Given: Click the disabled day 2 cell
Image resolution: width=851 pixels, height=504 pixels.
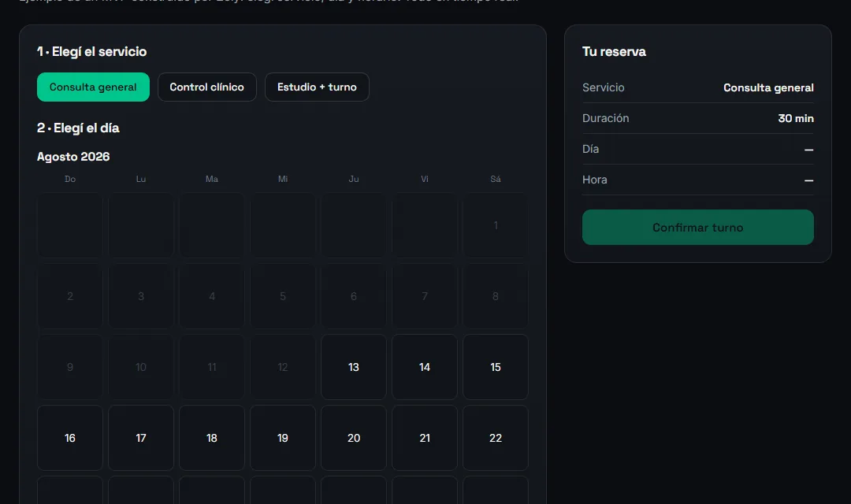Looking at the screenshot, I should pos(70,296).
